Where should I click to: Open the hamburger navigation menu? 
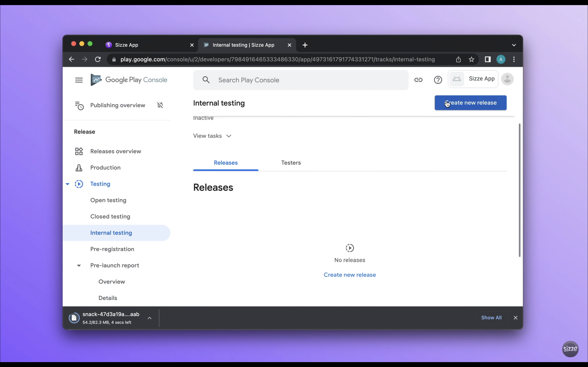pos(79,80)
